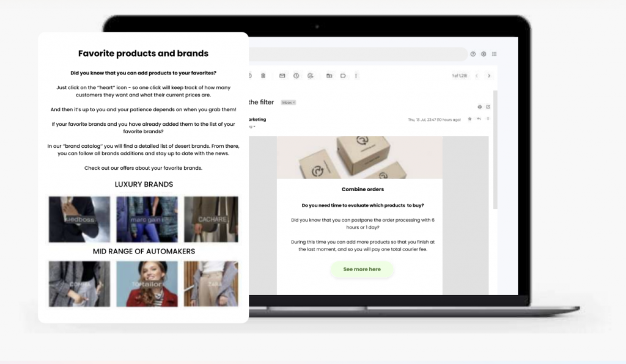Remove the Inbox label tag

tap(294, 103)
